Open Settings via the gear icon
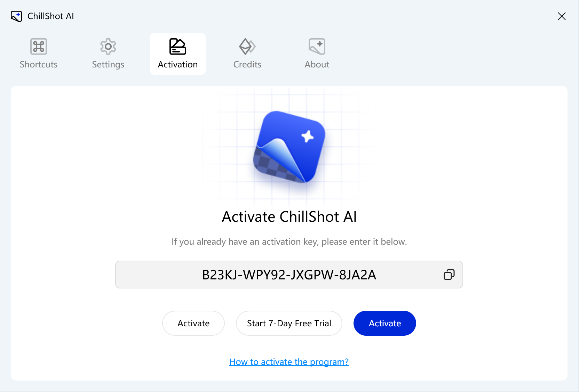The height and width of the screenshot is (392, 579). (x=108, y=47)
